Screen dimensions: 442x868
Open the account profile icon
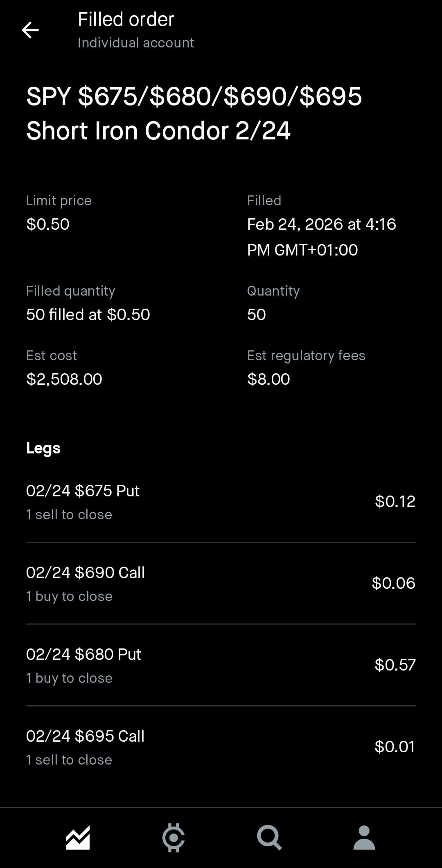pyautogui.click(x=364, y=838)
